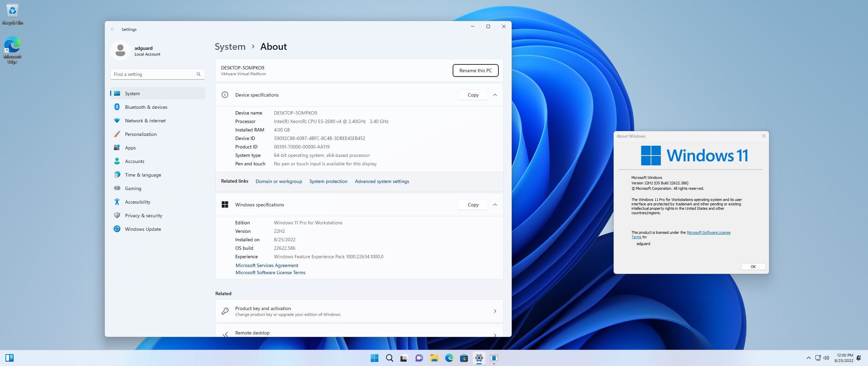
Task: Open Accessibility settings page
Action: tap(137, 202)
